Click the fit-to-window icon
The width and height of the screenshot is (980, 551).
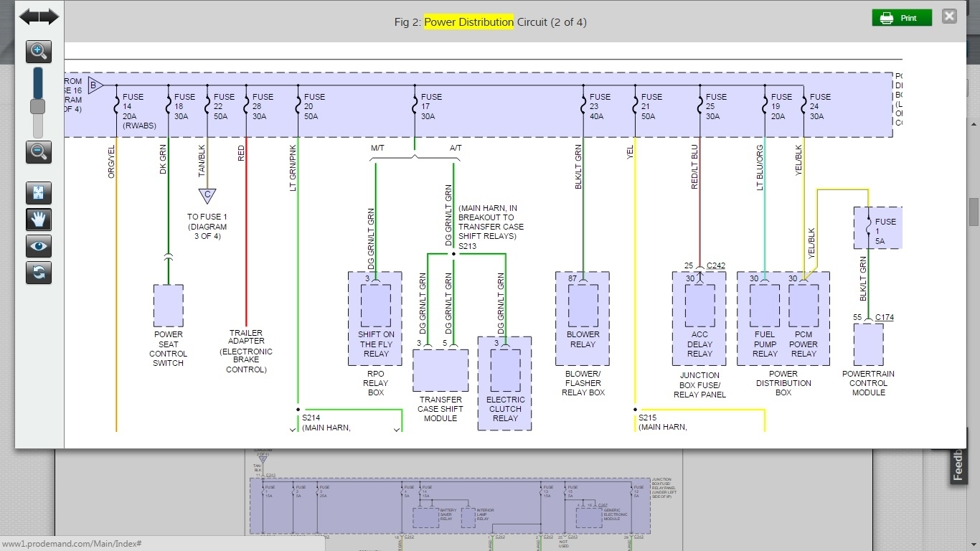39,193
